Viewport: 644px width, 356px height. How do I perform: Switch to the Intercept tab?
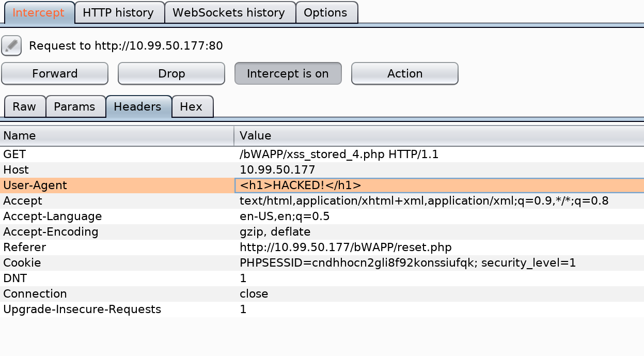click(x=39, y=12)
